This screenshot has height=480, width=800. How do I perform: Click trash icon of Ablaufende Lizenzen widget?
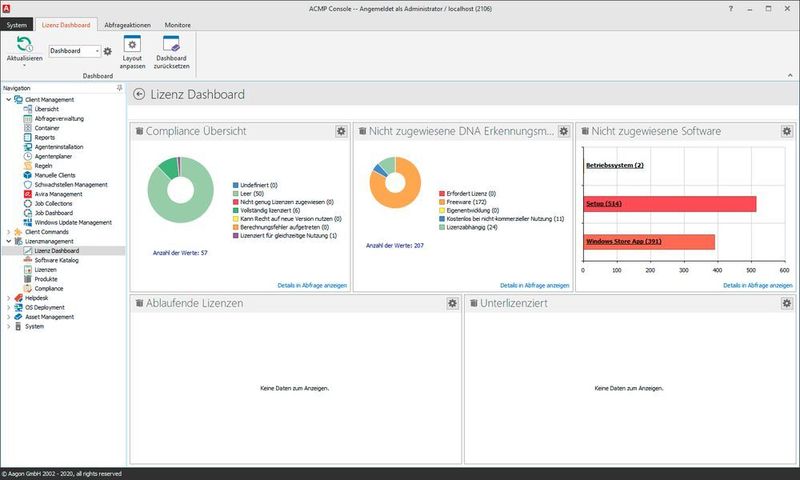pos(139,303)
